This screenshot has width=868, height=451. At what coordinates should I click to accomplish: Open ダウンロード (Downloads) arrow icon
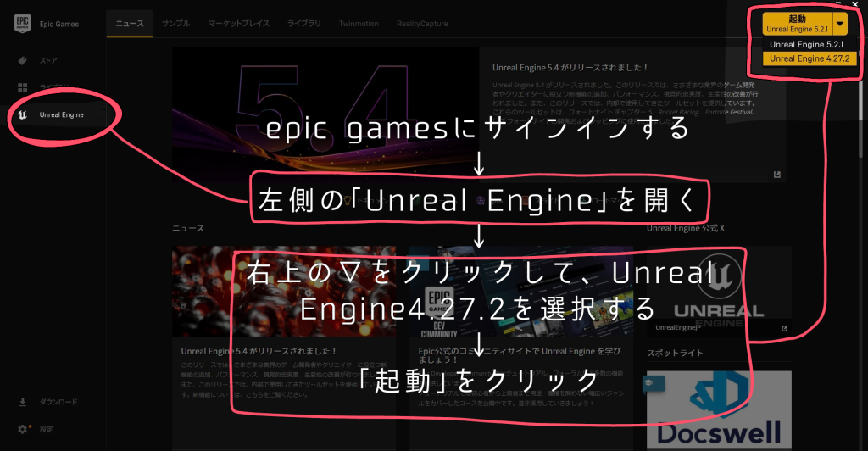[23, 402]
